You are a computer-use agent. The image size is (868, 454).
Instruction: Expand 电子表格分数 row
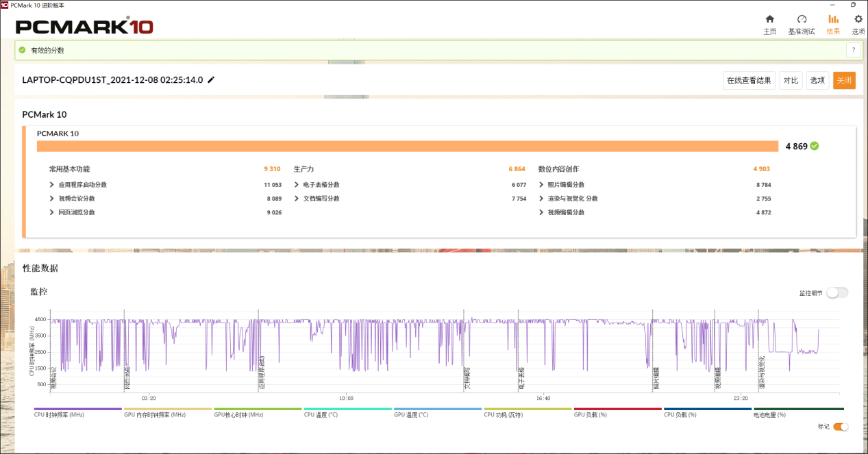coord(297,185)
